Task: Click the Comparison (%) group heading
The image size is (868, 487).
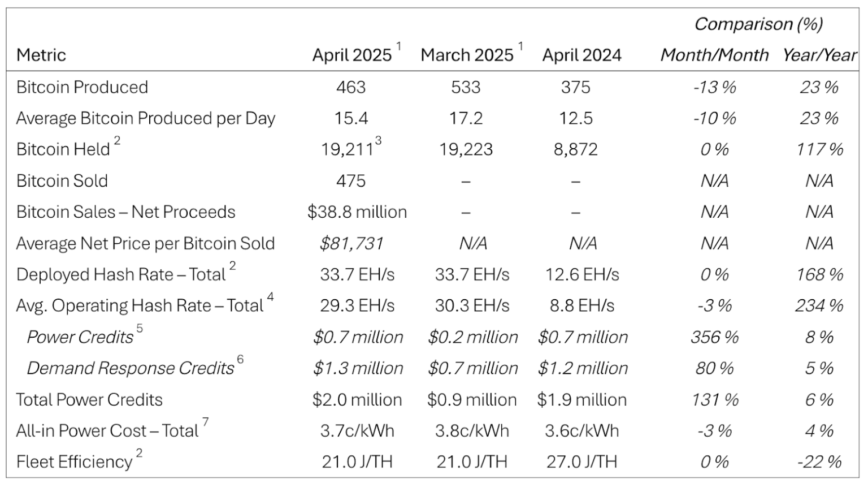Action: click(758, 24)
